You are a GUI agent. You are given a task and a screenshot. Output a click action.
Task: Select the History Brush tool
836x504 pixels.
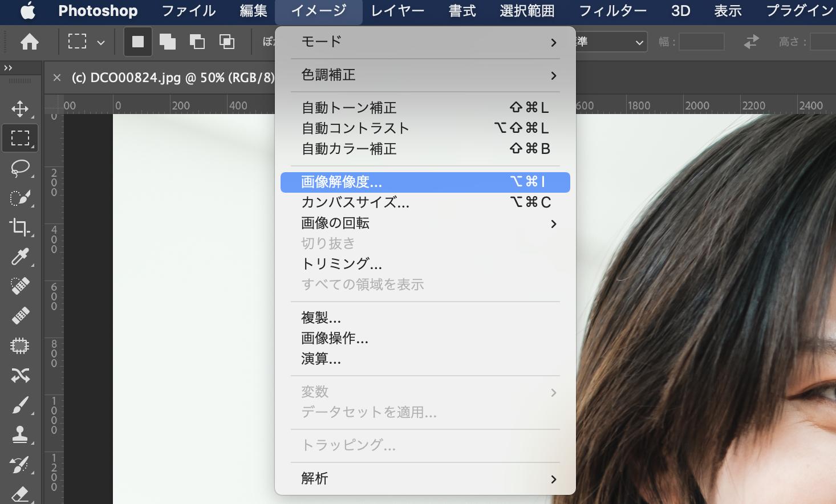20,465
